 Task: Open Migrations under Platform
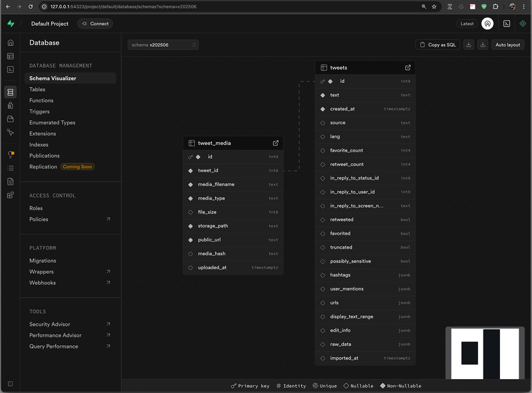coord(43,261)
